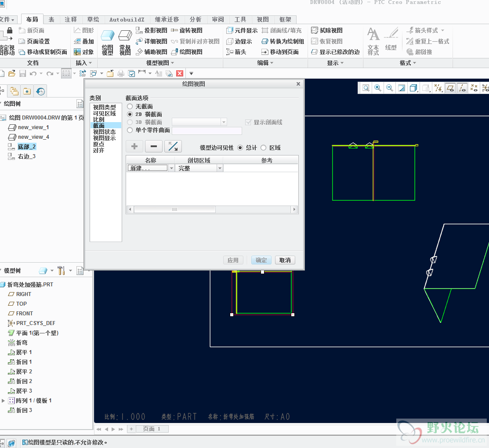The width and height of the screenshot is (489, 448).
Task: Click the 应用 apply button
Action: point(233,260)
